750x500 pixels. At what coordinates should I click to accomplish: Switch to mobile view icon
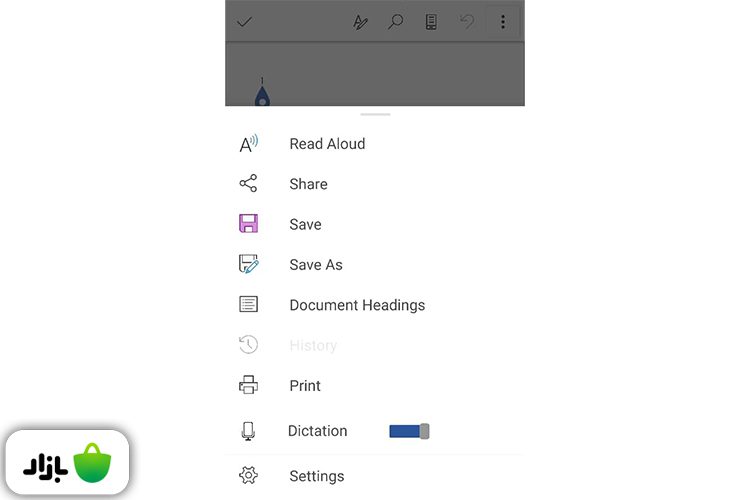(x=431, y=22)
